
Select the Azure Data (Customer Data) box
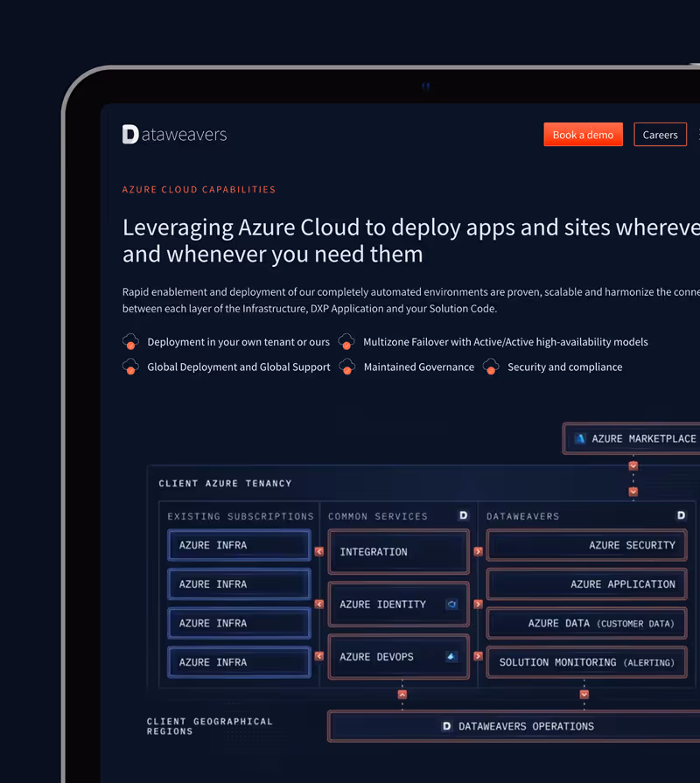pos(586,623)
